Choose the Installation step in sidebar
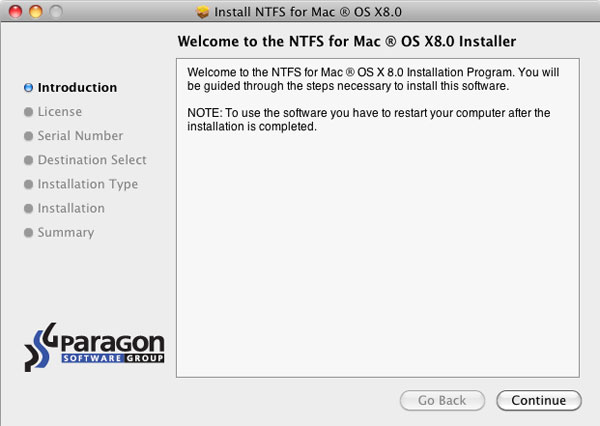This screenshot has height=426, width=600. pos(71,208)
